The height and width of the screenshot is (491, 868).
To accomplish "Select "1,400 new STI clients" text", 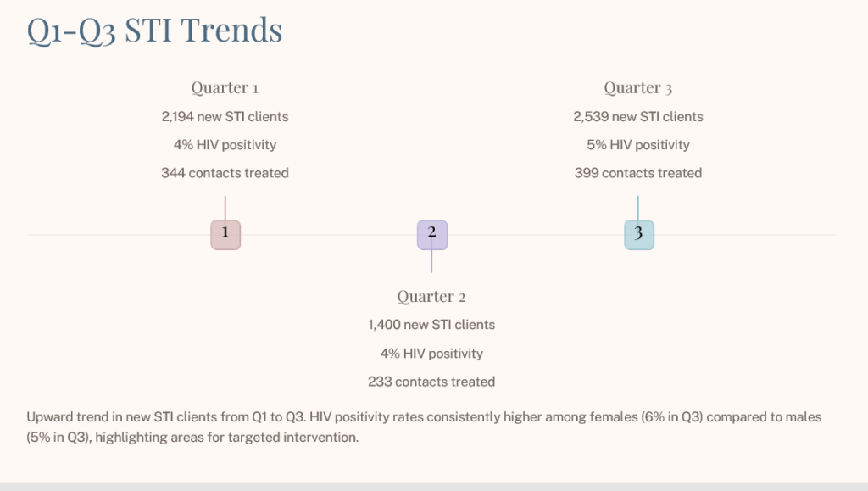I will point(431,325).
